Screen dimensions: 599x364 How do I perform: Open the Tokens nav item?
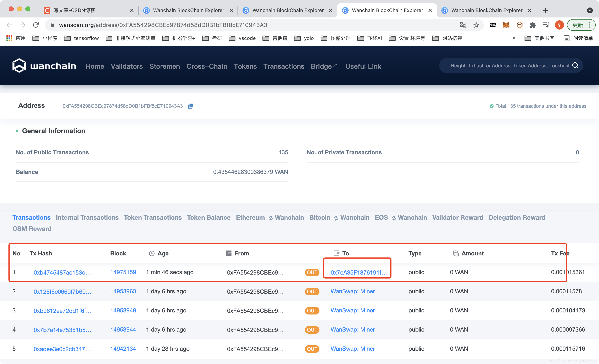[x=245, y=66]
